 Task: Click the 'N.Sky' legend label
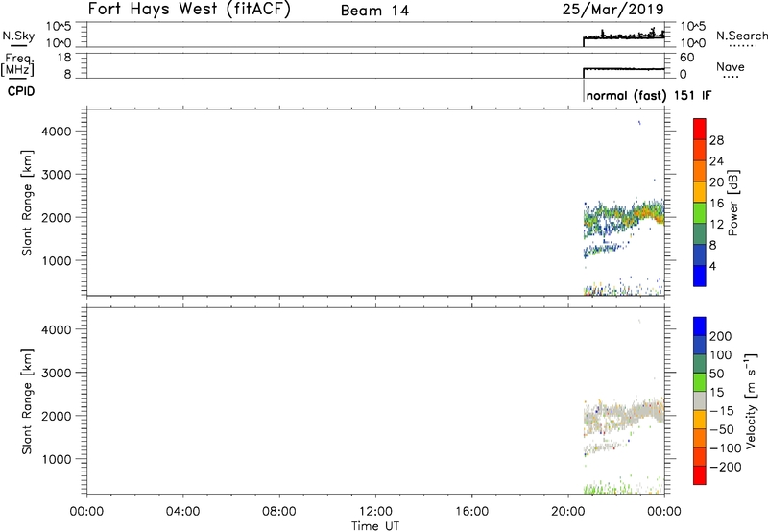click(18, 36)
